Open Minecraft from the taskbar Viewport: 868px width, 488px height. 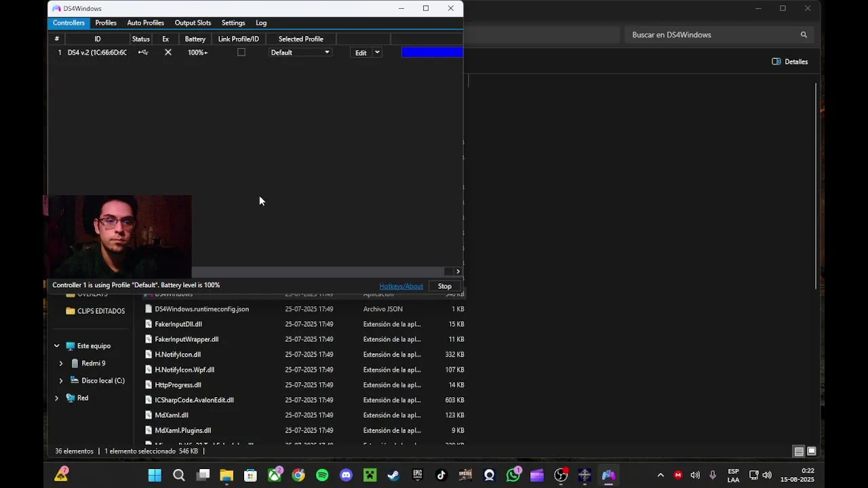coord(370,475)
